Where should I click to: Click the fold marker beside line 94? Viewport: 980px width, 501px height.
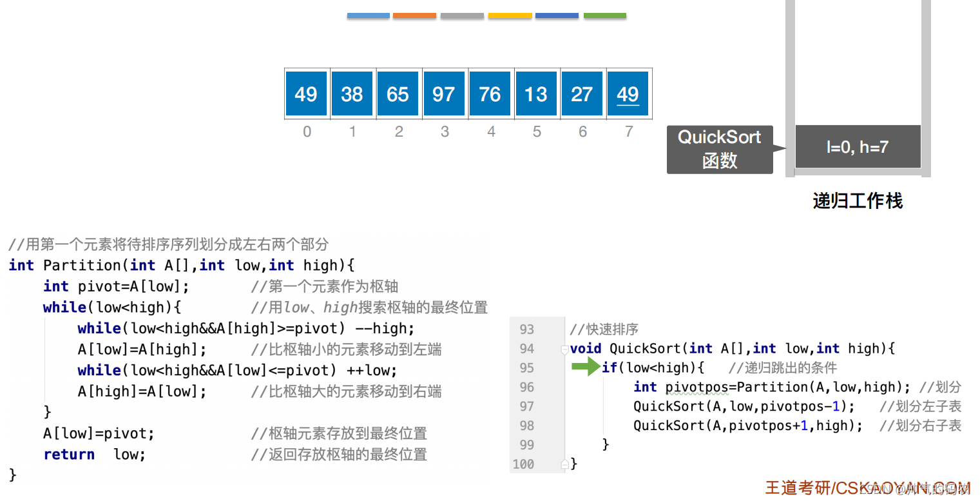click(x=564, y=349)
